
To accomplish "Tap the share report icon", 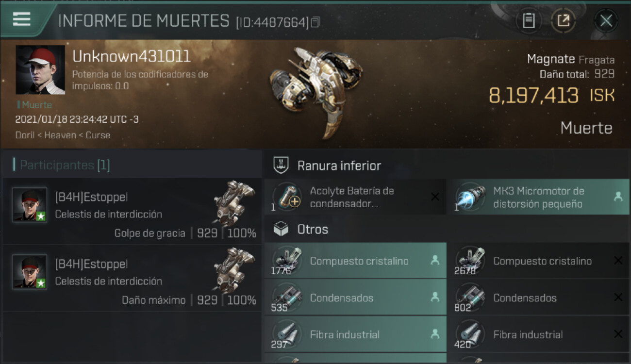I will click(563, 20).
